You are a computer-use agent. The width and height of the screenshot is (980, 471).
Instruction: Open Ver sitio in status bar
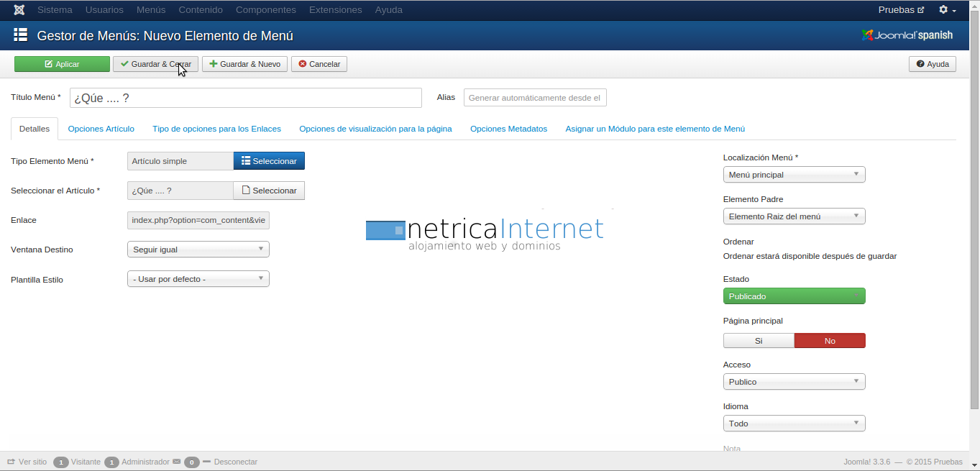[27, 462]
